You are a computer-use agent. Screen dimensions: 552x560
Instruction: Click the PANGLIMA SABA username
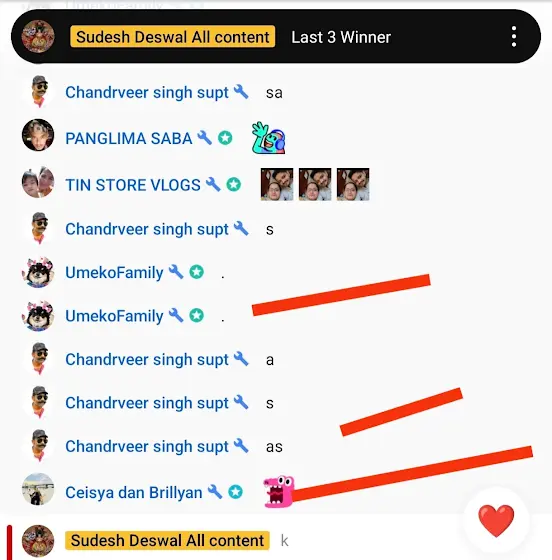coord(129,138)
